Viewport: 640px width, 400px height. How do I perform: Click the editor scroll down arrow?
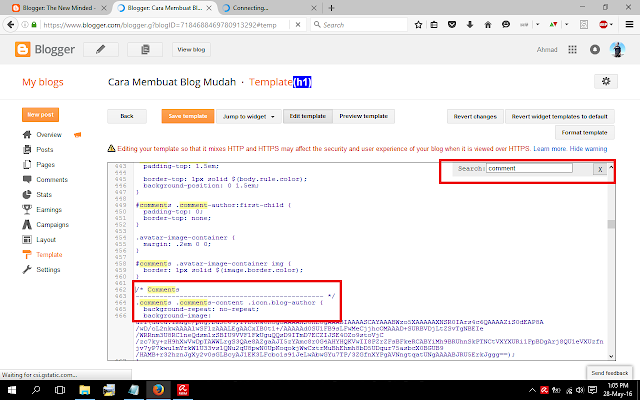click(611, 356)
